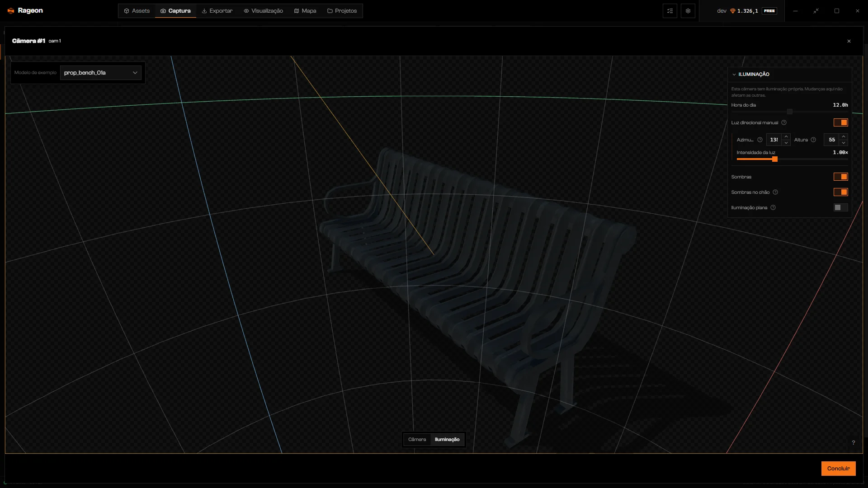
Task: Click the Altura number field showing 55
Action: tap(832, 140)
